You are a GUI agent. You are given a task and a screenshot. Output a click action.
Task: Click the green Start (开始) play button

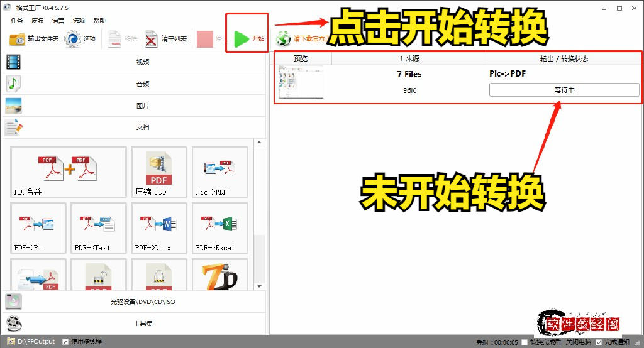pos(248,38)
